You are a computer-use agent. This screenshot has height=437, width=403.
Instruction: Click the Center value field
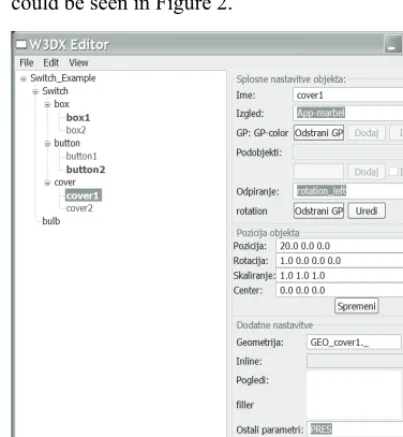point(340,290)
